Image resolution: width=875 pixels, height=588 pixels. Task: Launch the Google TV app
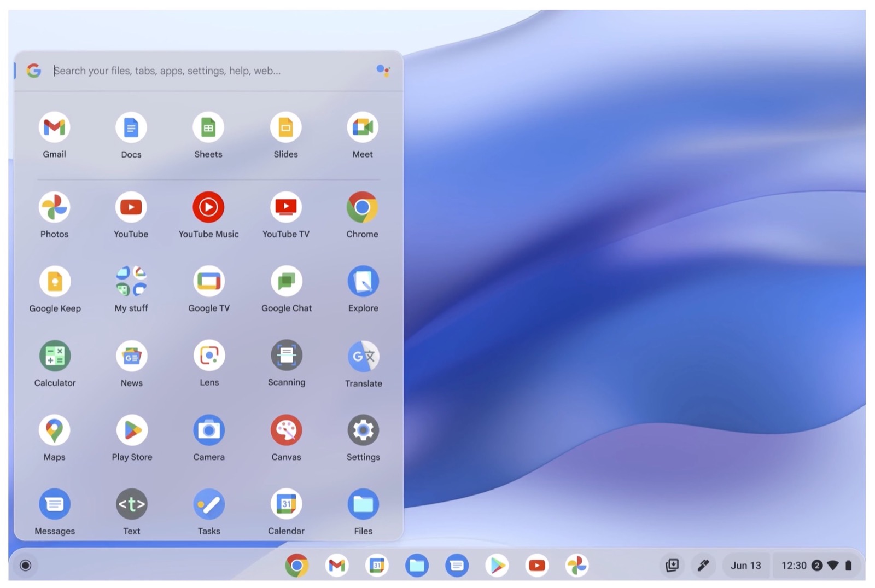[x=209, y=282]
